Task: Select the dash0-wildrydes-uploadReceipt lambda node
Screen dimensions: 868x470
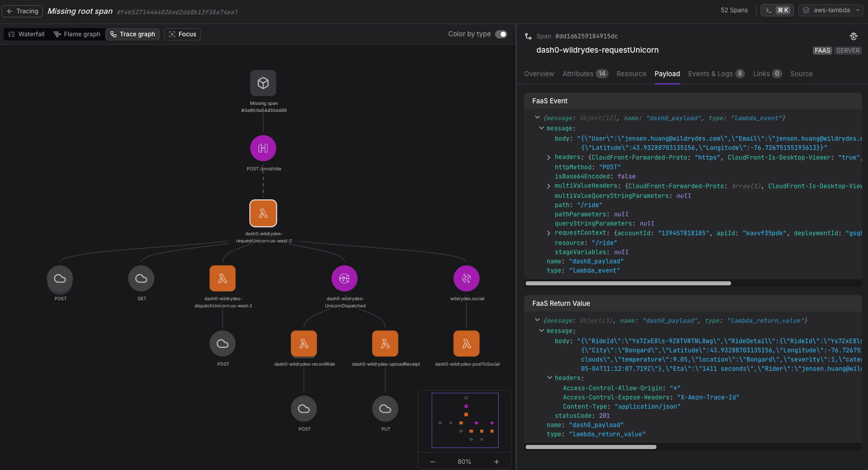Action: tap(385, 344)
